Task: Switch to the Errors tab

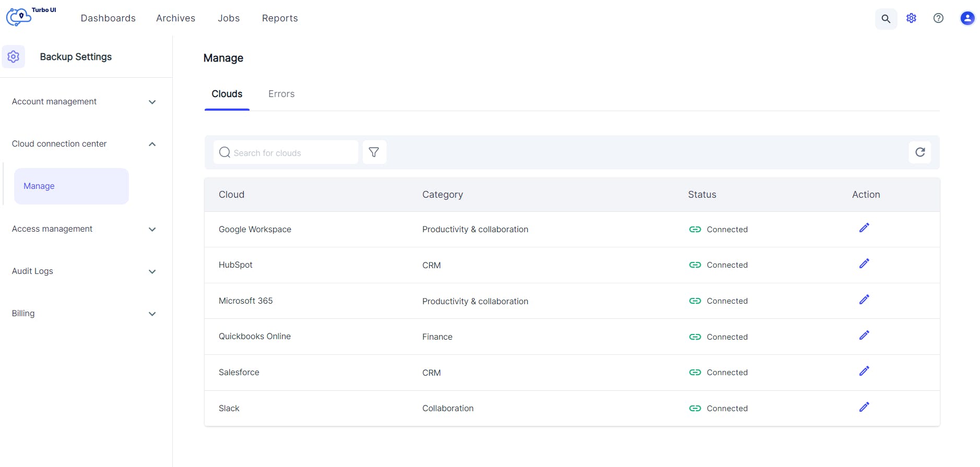Action: (x=281, y=94)
